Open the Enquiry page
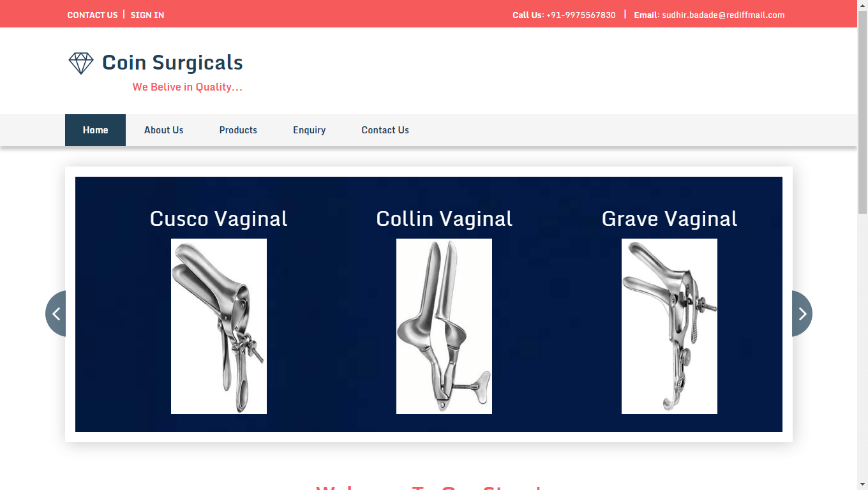Image resolution: width=868 pixels, height=490 pixels. coord(310,130)
